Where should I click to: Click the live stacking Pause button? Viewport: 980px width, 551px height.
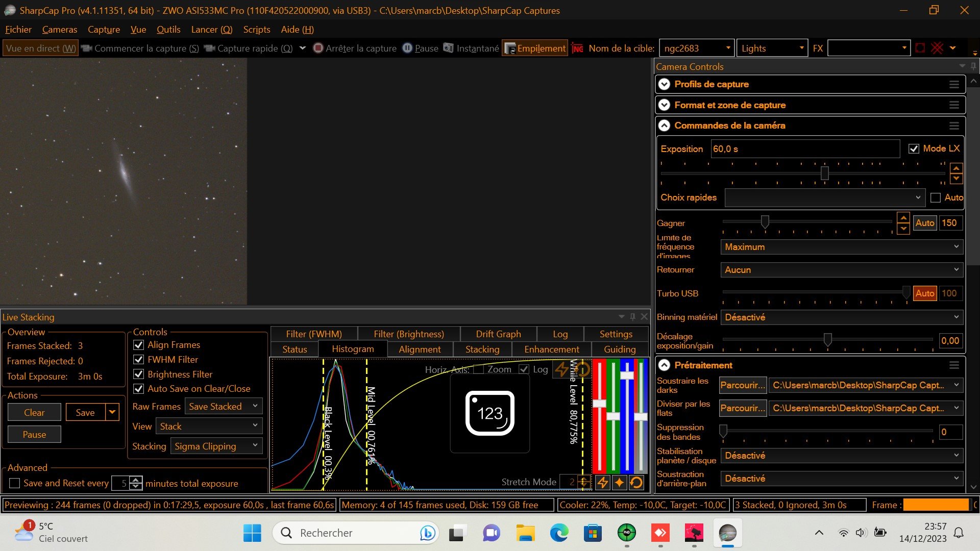click(x=34, y=435)
